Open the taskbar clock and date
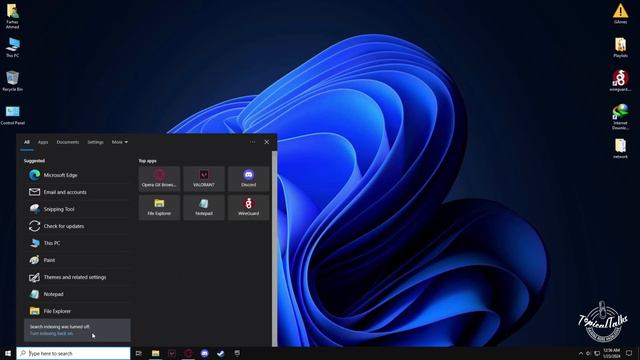 611,353
